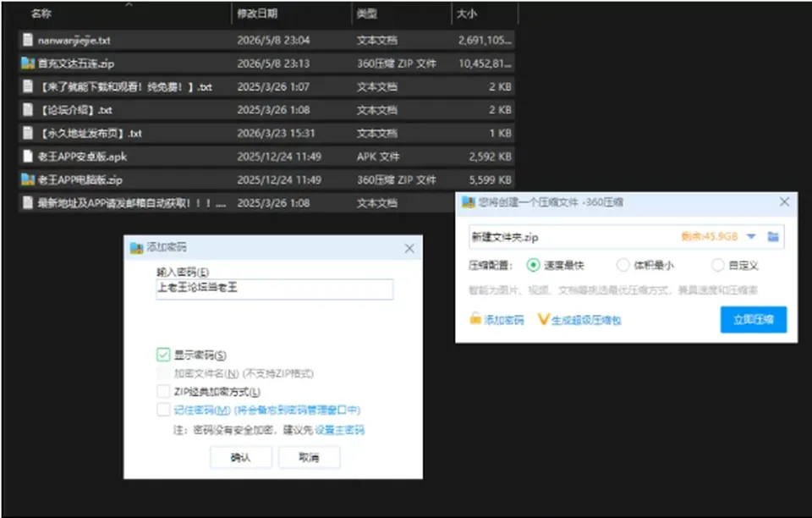
Task: Click the 大小 column header
Action: (x=467, y=14)
